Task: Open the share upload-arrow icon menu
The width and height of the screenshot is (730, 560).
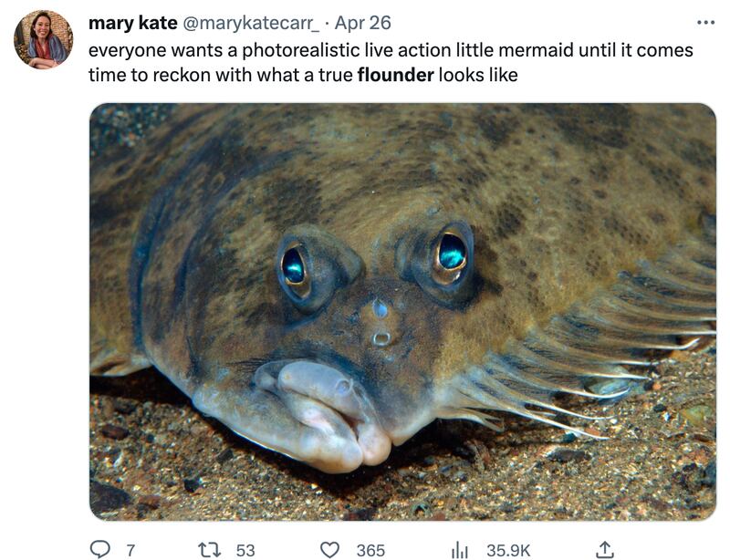Action: click(603, 549)
